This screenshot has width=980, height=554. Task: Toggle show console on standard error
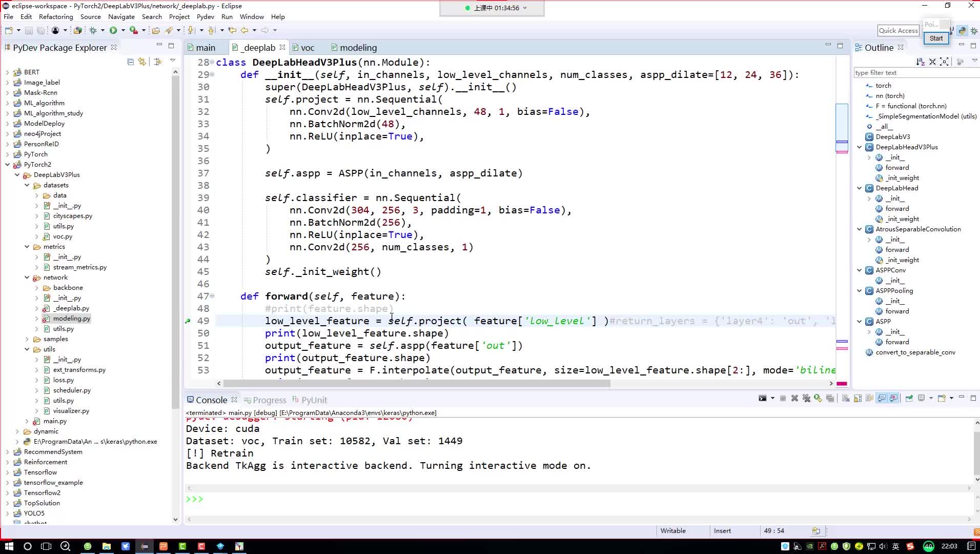894,399
